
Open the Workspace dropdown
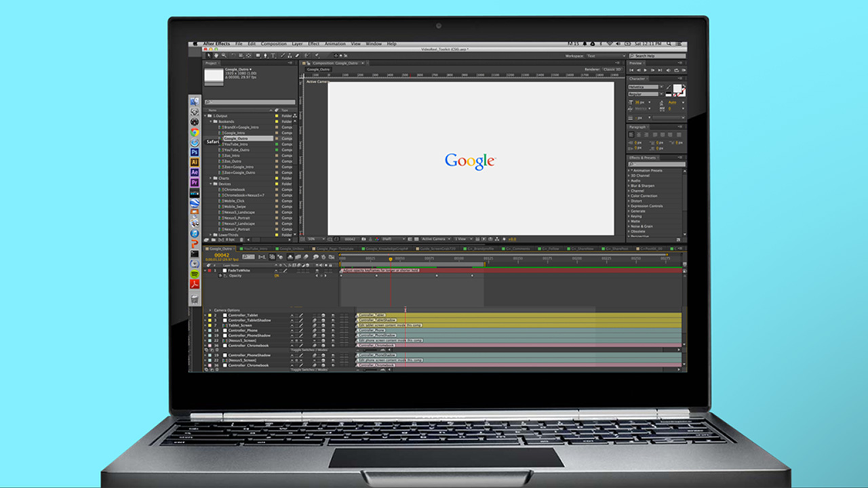point(605,56)
